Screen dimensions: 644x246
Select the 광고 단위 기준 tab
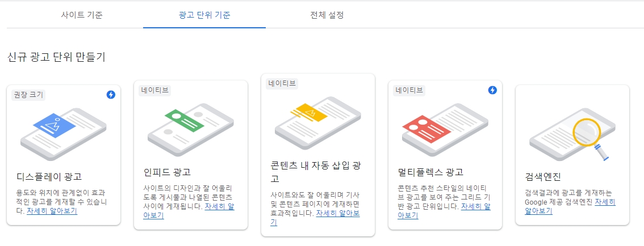(x=204, y=15)
